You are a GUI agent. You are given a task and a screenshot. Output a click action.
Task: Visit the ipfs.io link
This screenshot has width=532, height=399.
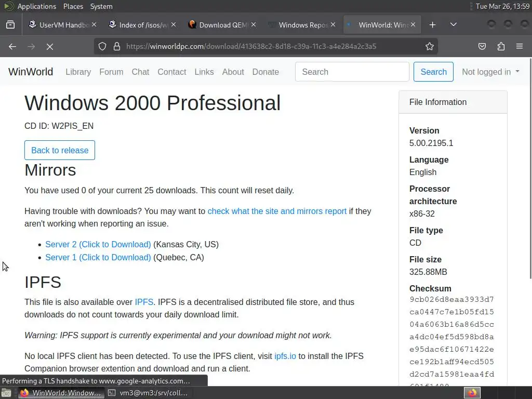285,356
